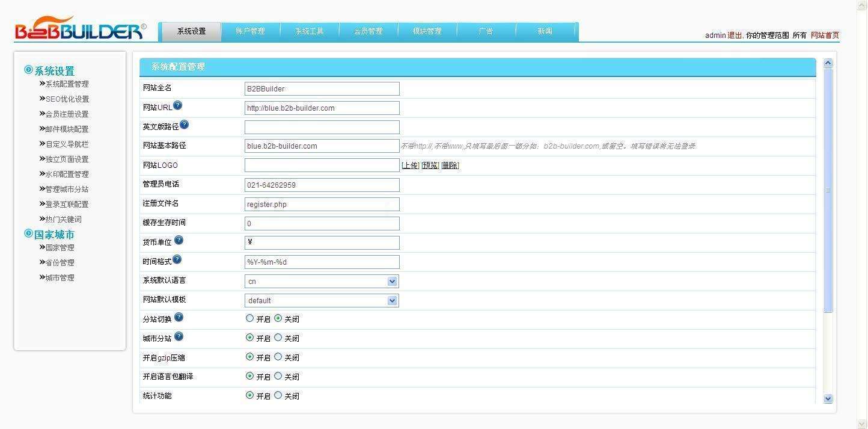Click the 网站首页 link
868x429 pixels.
click(825, 35)
